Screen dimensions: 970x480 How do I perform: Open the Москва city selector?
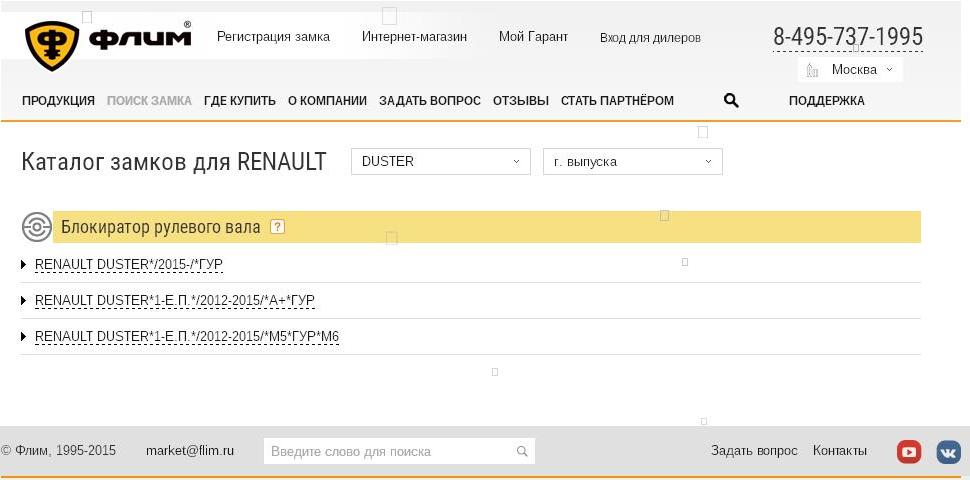pyautogui.click(x=850, y=70)
